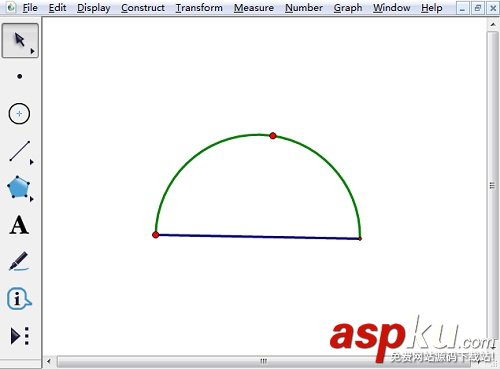Click the red point on top of the arc
This screenshot has height=369, width=500.
click(x=273, y=136)
